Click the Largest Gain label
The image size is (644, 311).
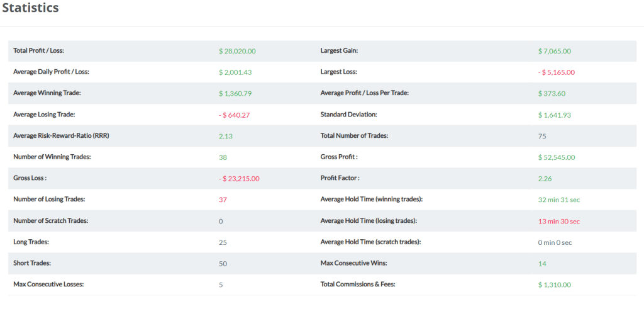coord(339,51)
